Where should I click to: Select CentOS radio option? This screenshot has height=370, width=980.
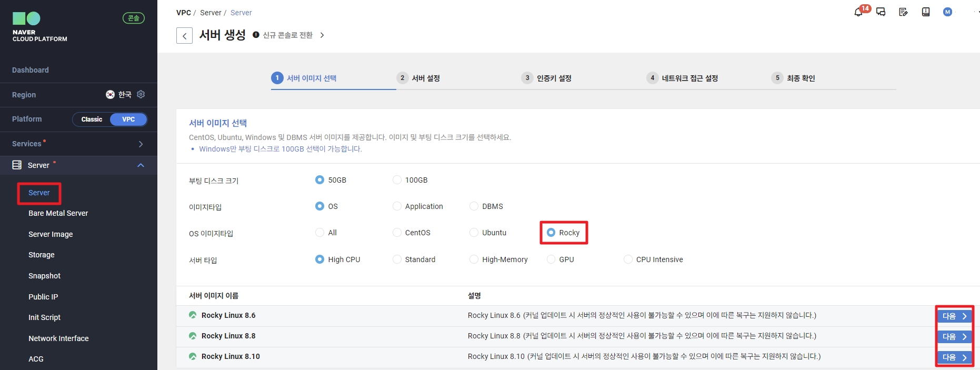(x=397, y=232)
